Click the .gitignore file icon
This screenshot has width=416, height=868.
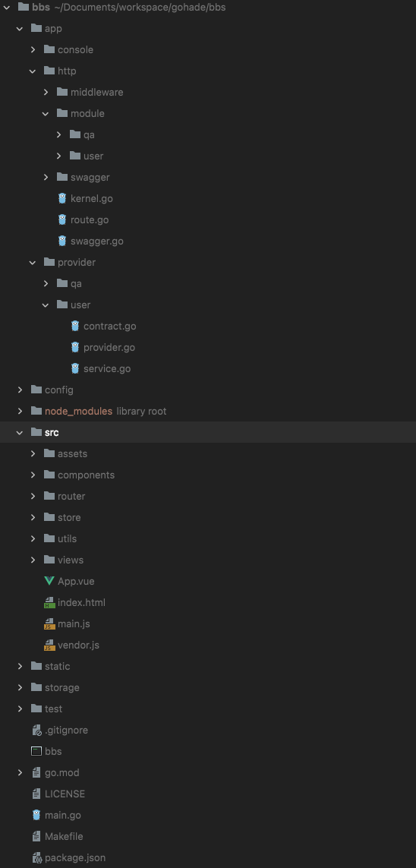click(x=36, y=730)
